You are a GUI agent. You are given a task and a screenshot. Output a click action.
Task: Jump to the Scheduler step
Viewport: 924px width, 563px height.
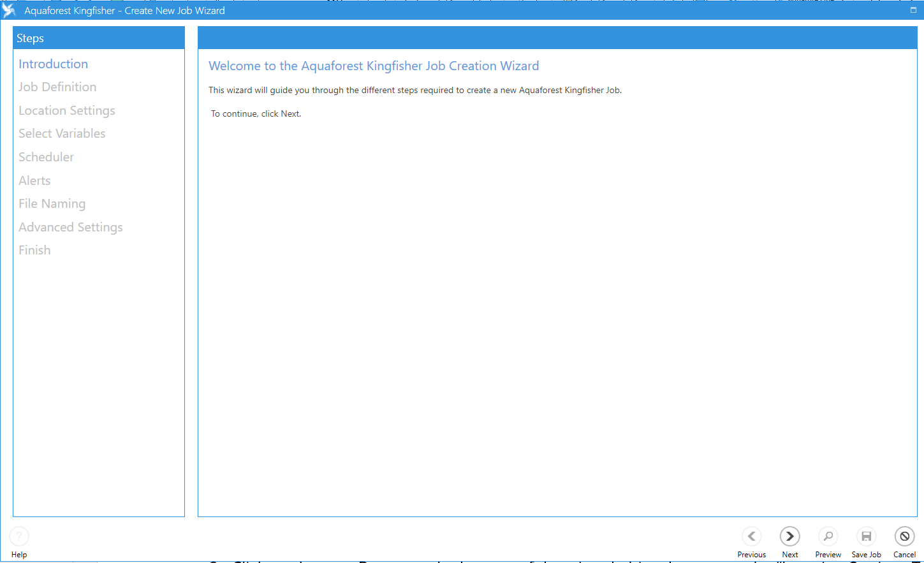[x=46, y=157]
